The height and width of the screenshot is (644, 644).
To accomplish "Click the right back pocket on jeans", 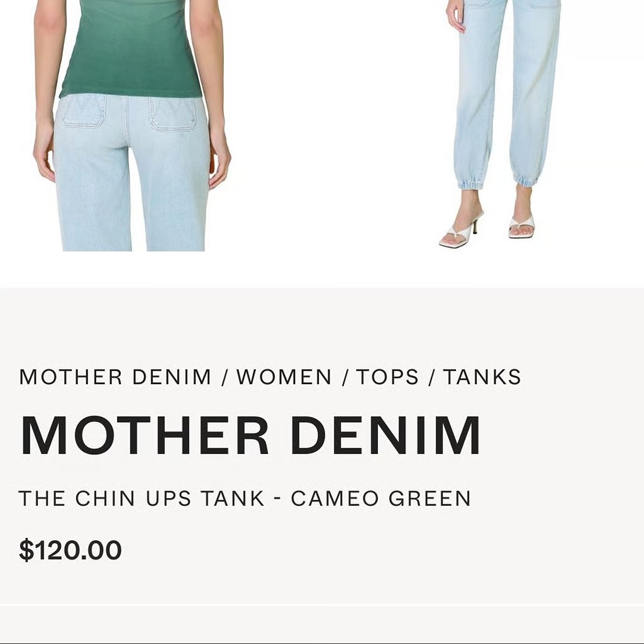I will coord(172,113).
